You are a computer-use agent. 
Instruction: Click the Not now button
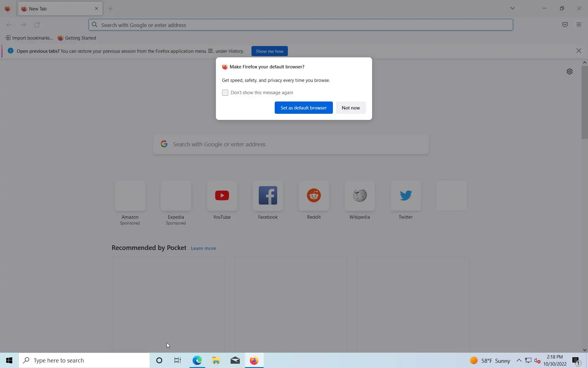[x=351, y=108]
